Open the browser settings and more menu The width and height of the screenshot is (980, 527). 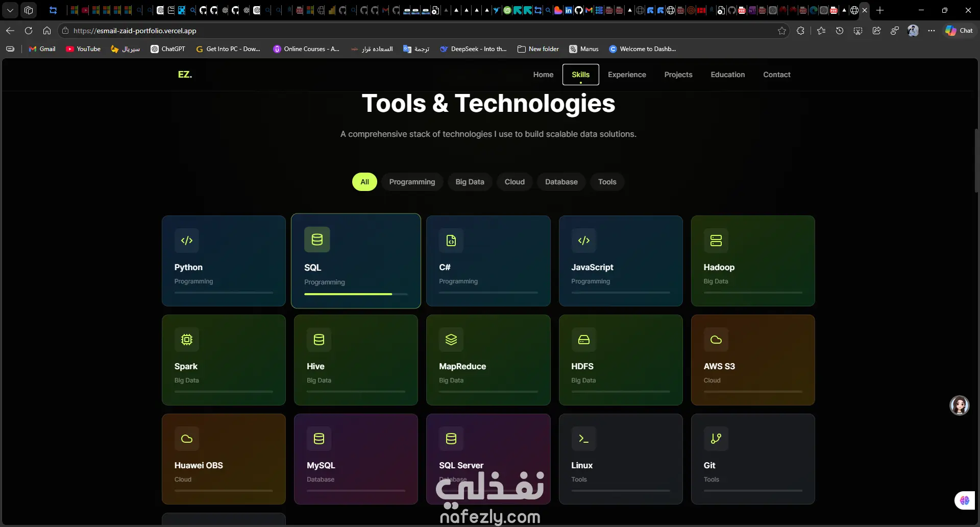click(x=932, y=31)
